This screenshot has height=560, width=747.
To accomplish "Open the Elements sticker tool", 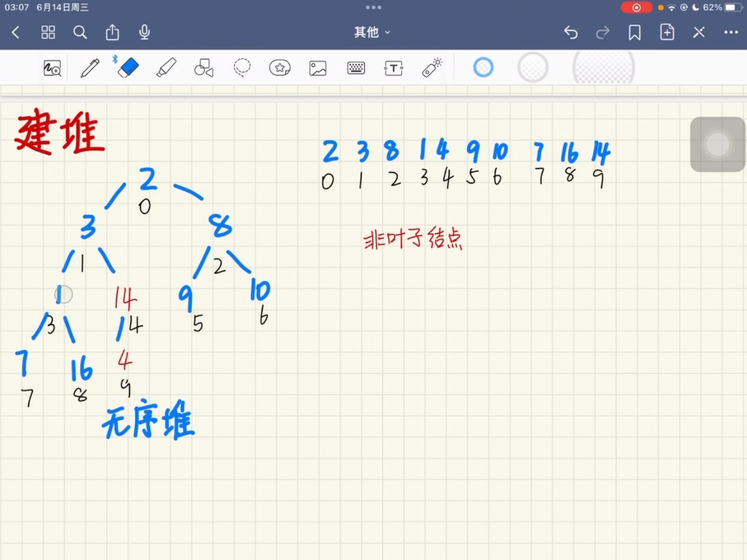I will click(279, 67).
